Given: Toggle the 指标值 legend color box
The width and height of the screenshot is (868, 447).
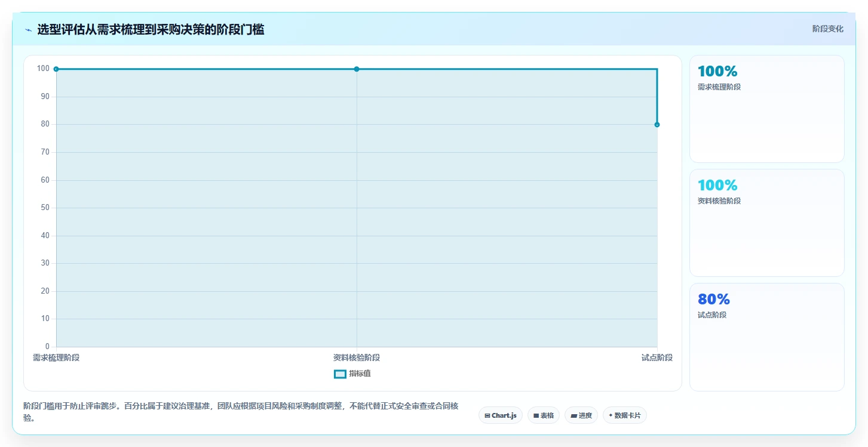Looking at the screenshot, I should click(x=340, y=374).
